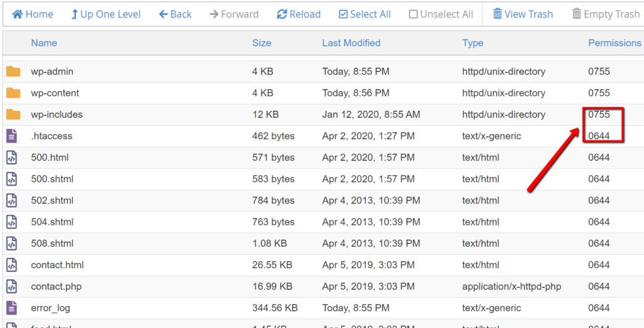This screenshot has width=644, height=328.
Task: Click the contact.php file icon
Action: click(11, 286)
